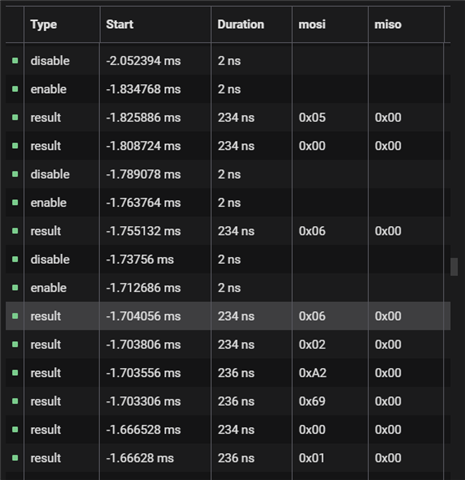Sort by the Start column header

[119, 24]
